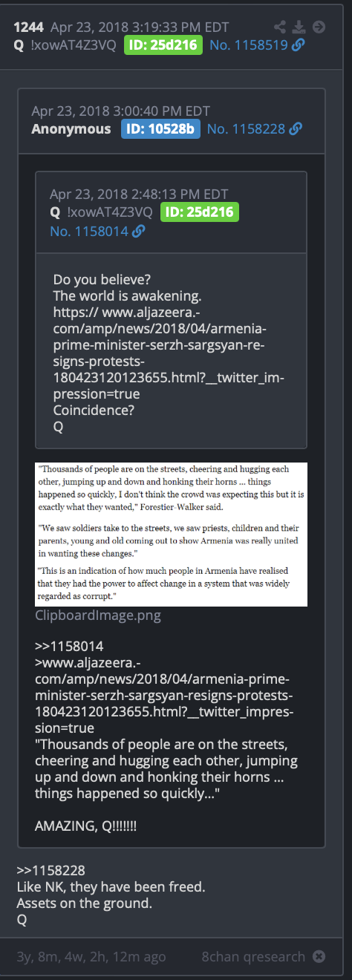Click the X circle icon beside 8chan qresearch
Screen dimensions: 352x980
(x=319, y=956)
